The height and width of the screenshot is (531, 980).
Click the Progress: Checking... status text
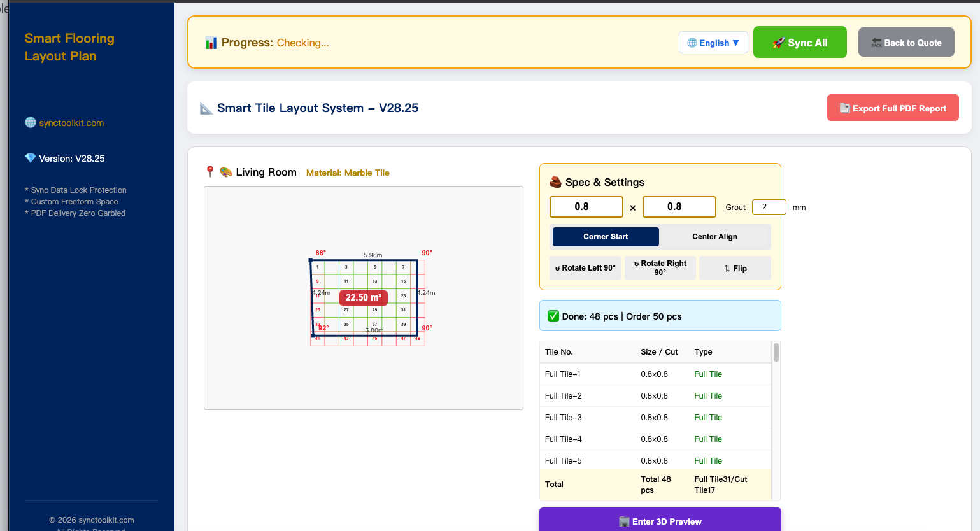275,43
